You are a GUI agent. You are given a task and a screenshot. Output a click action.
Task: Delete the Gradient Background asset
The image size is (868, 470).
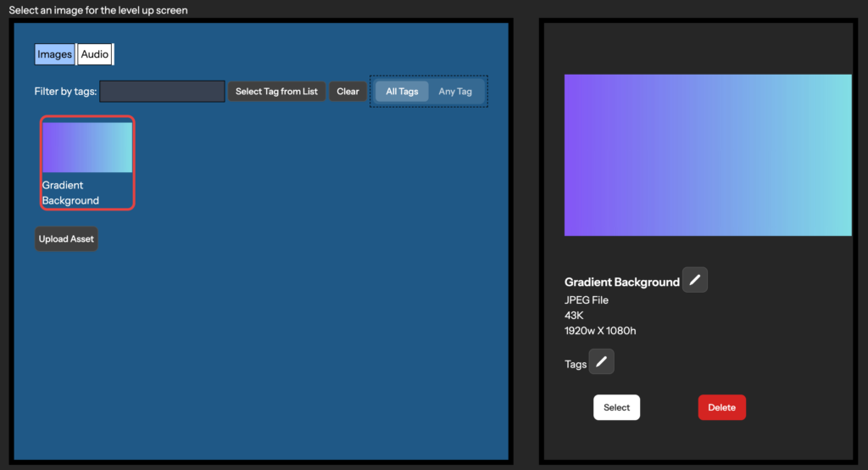722,407
